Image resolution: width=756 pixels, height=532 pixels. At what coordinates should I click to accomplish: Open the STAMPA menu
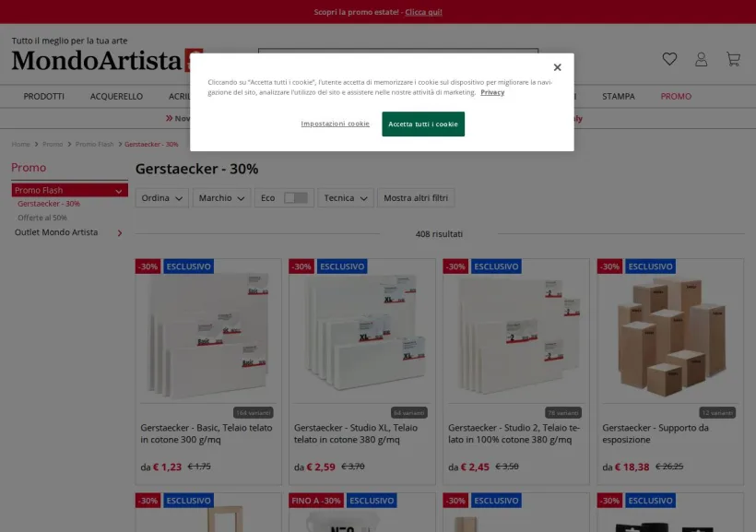[618, 97]
